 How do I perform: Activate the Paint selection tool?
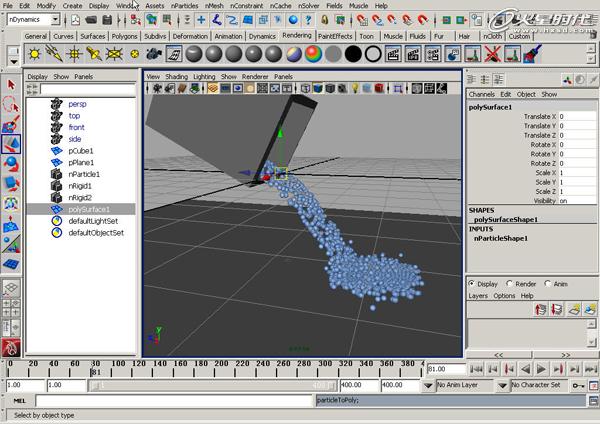click(11, 124)
